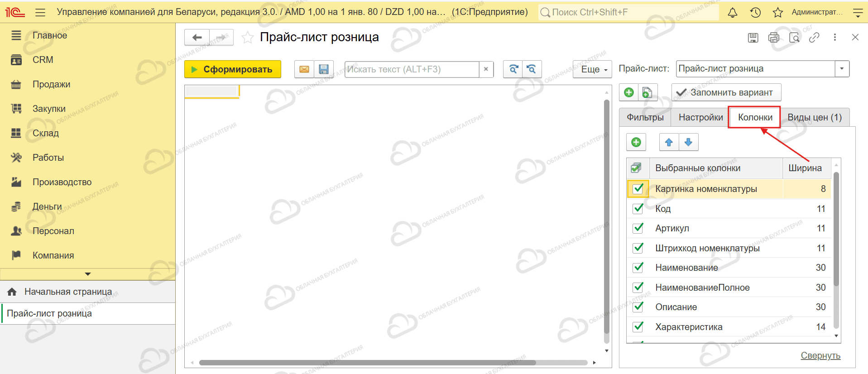Toggle the Описание column checkbox

coord(638,307)
